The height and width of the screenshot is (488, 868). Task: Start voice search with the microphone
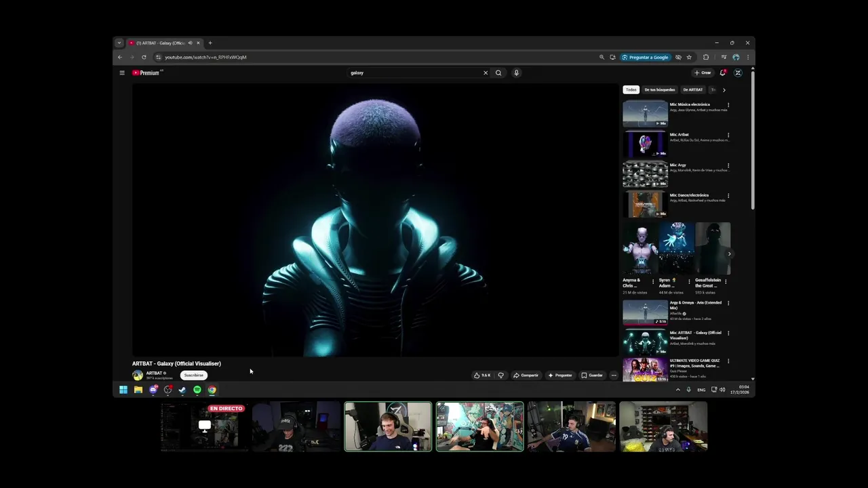(516, 73)
